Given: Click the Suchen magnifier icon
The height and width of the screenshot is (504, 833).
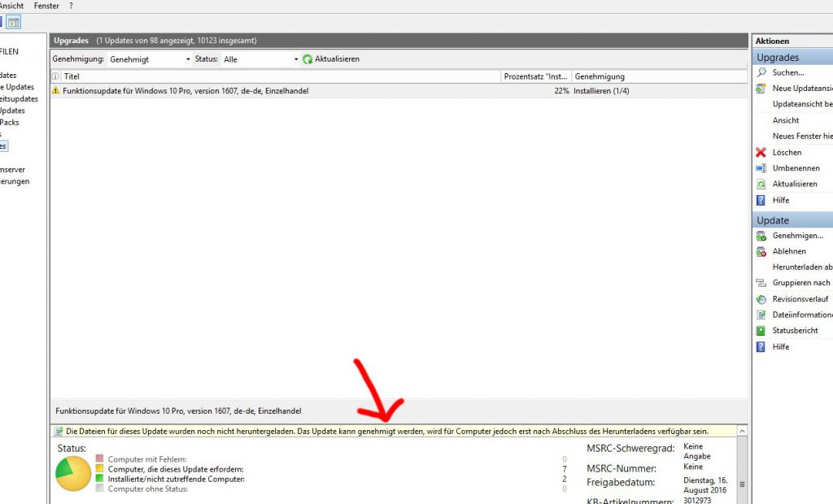Looking at the screenshot, I should (x=761, y=72).
